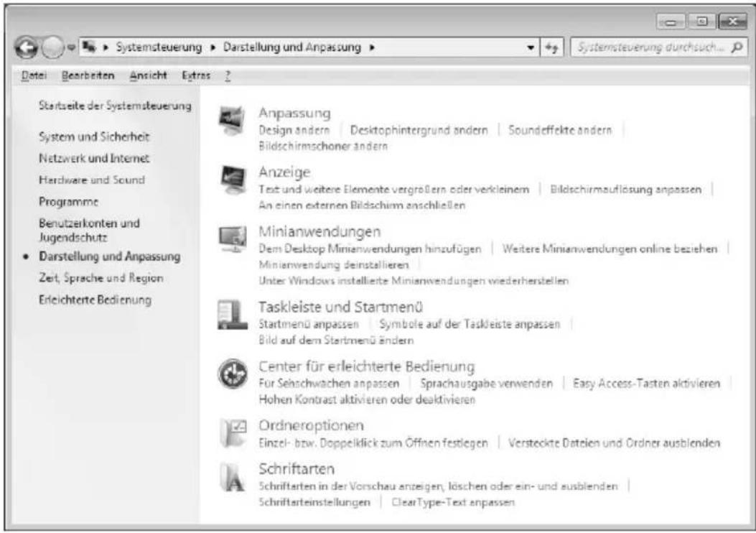
Task: Click Soundeffekte ändern
Action: click(560, 130)
